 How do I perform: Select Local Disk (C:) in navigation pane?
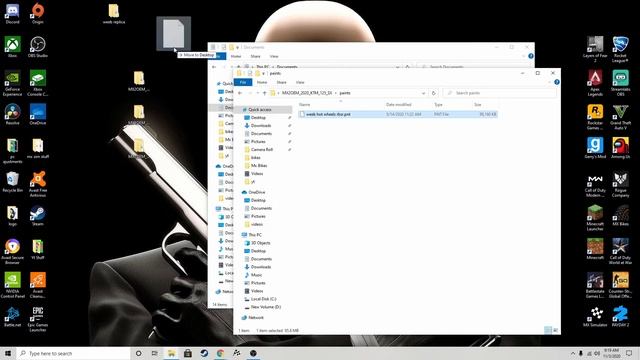(264, 299)
